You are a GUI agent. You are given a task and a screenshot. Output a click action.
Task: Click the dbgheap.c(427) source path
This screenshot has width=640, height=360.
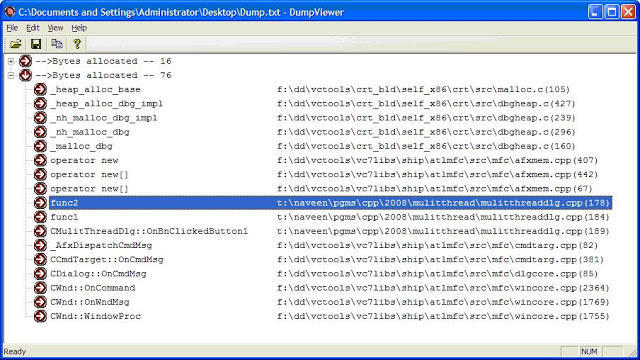pyautogui.click(x=426, y=104)
